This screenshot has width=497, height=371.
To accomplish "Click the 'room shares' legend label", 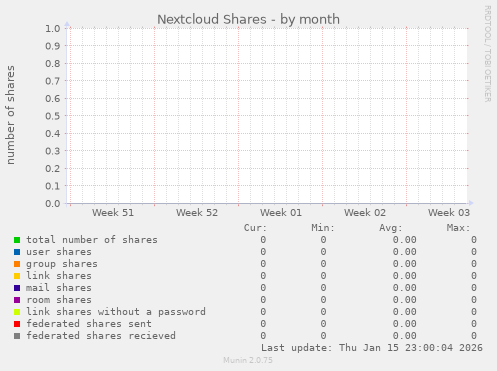I will pyautogui.click(x=59, y=300).
